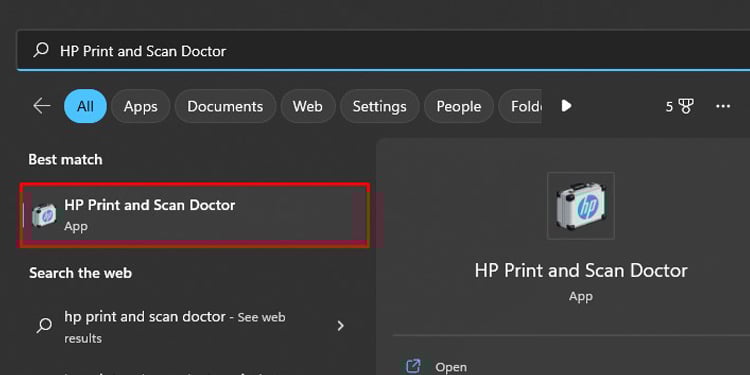Click the Best match heading

coord(66,159)
